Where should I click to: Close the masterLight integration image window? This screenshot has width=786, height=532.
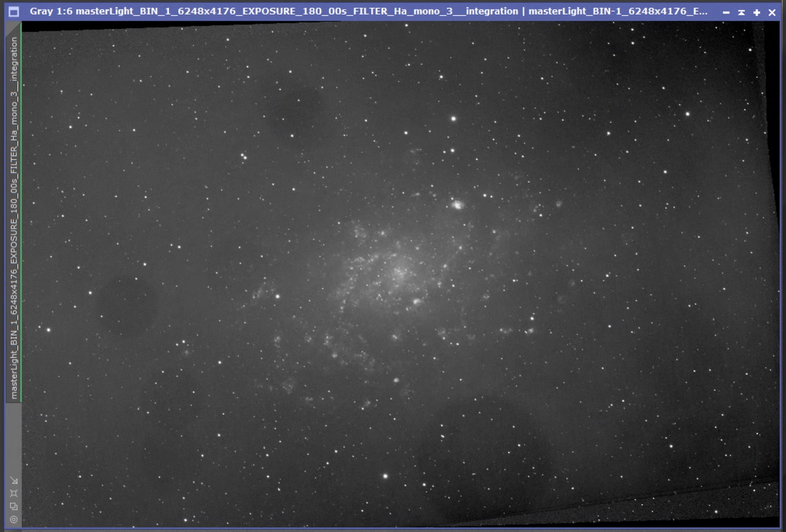772,12
